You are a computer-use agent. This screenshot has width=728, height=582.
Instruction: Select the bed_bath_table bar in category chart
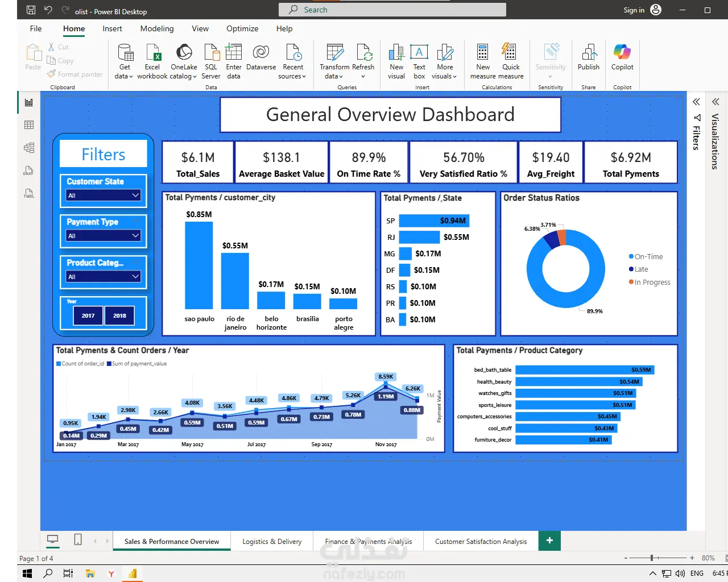tap(585, 370)
